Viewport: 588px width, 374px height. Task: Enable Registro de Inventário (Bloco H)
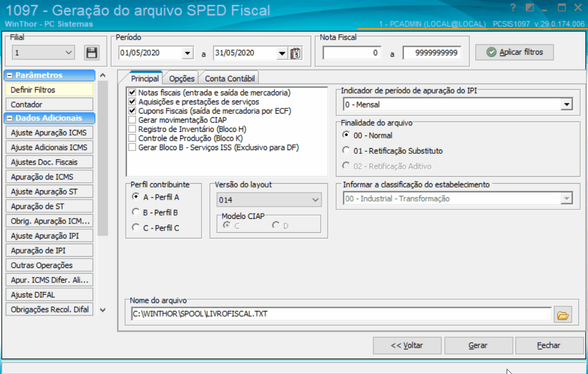(x=132, y=129)
